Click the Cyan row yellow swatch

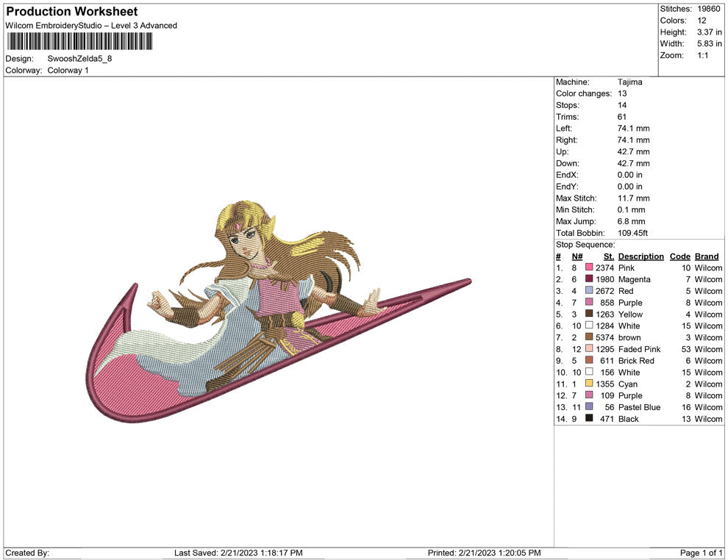[589, 383]
